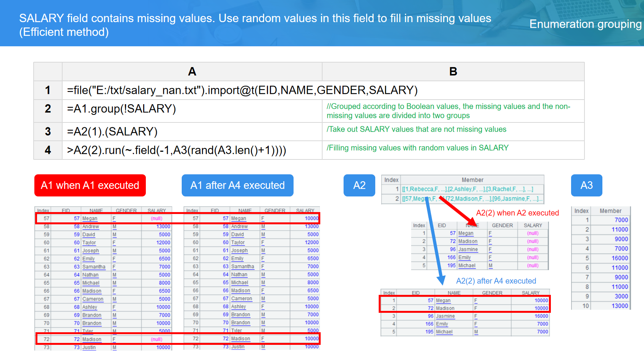Click column header A in the code grid
The height and width of the screenshot is (362, 644).
click(x=192, y=72)
